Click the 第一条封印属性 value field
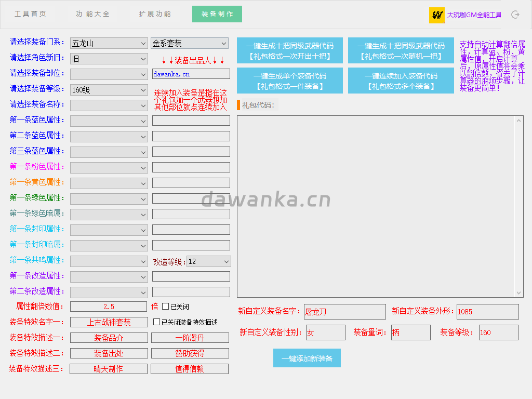Image resolution: width=532 pixels, height=399 pixels. (191, 230)
